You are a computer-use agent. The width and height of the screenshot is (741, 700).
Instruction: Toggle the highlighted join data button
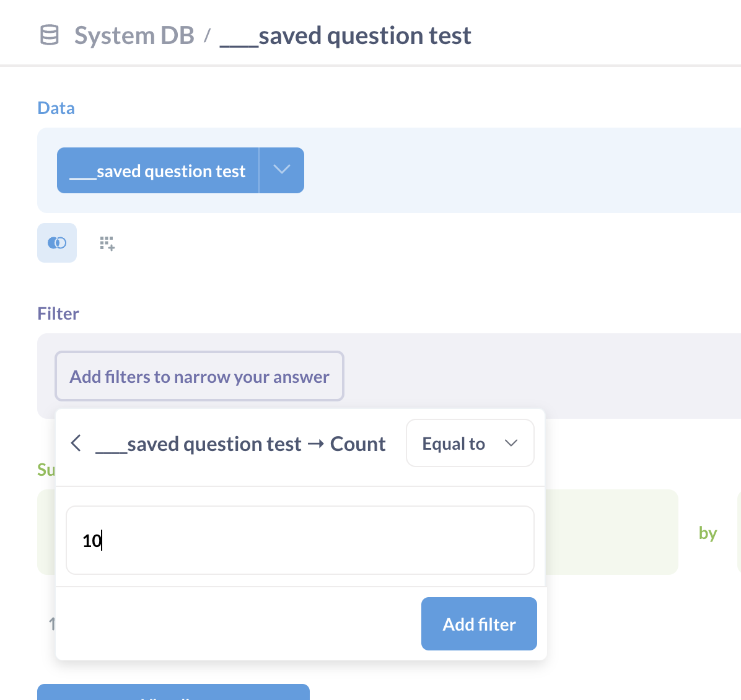click(56, 243)
